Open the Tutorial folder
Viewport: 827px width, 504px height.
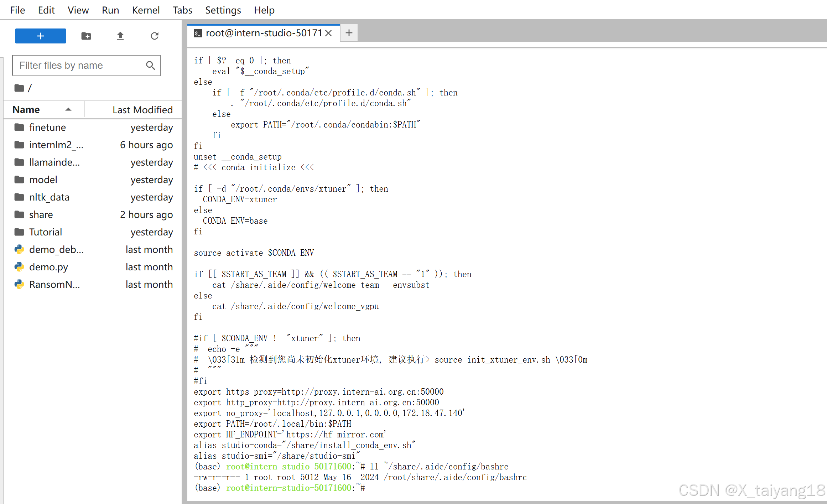pyautogui.click(x=45, y=232)
